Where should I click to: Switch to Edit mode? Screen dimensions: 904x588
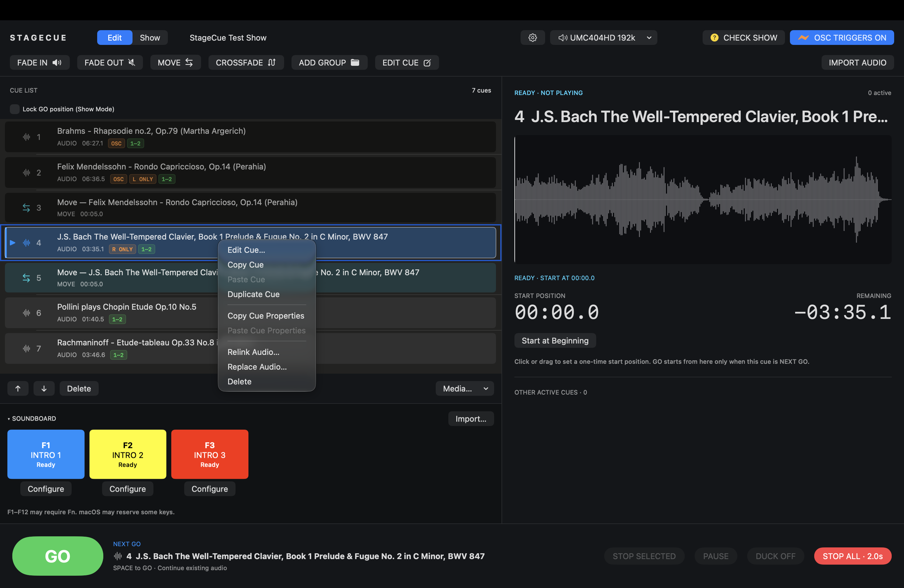tap(115, 38)
